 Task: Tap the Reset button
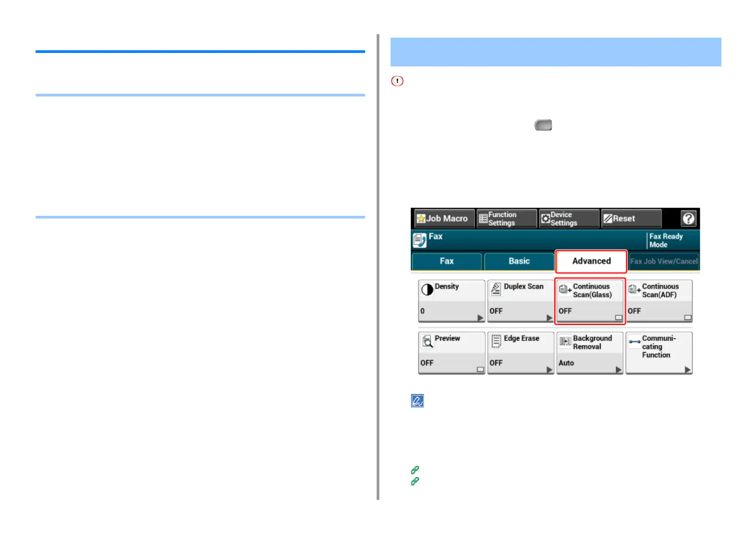click(x=631, y=219)
